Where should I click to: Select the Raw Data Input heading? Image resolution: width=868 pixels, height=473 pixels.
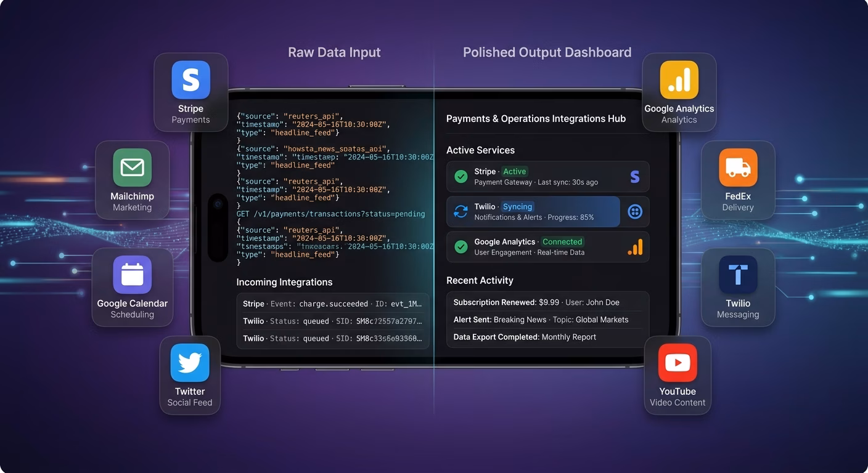tap(334, 52)
